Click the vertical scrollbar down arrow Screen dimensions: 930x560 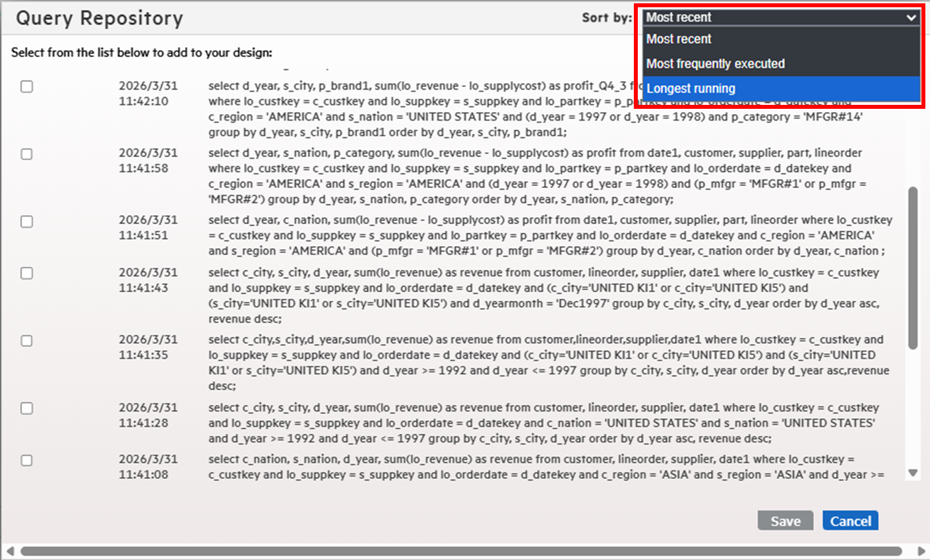click(x=913, y=472)
